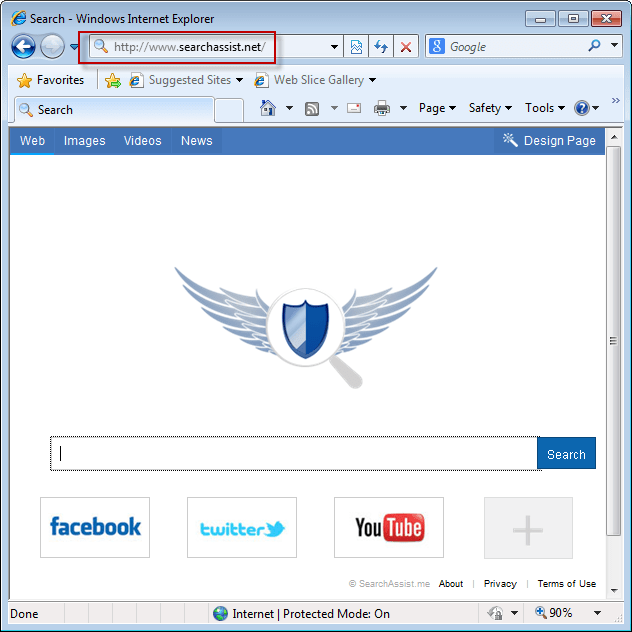Open the Page menu
The width and height of the screenshot is (632, 632).
tap(437, 108)
